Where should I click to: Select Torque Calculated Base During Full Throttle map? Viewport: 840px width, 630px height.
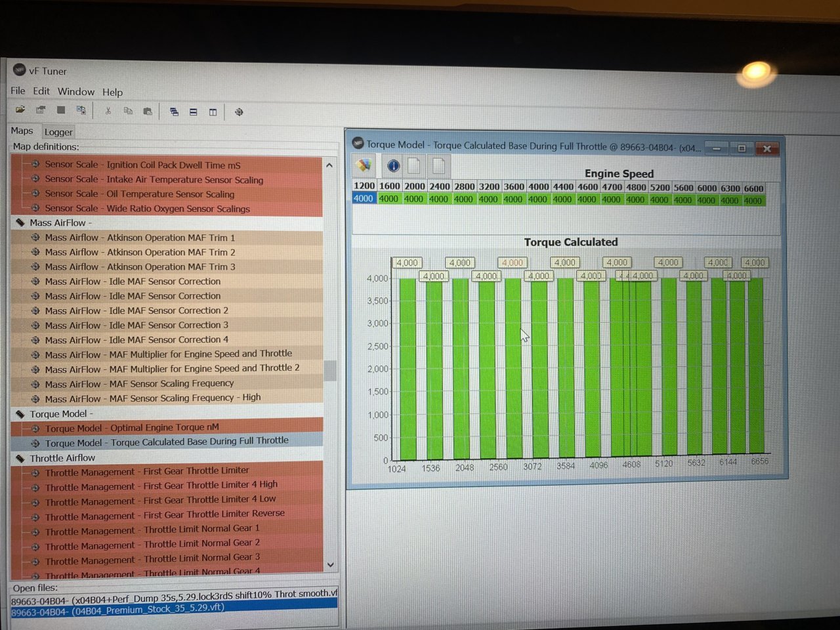tap(167, 442)
